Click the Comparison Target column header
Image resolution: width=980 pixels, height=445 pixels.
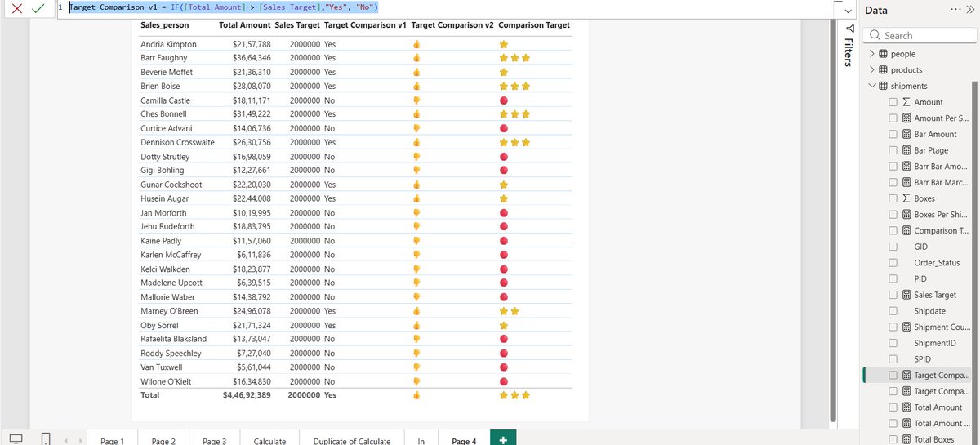coord(534,25)
